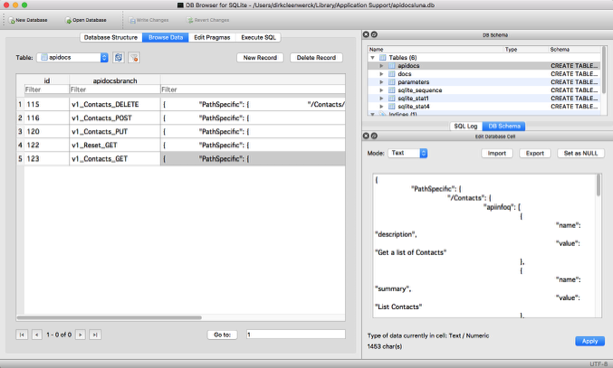The image size is (613, 368).
Task: Select id cell 122
Action: point(47,145)
